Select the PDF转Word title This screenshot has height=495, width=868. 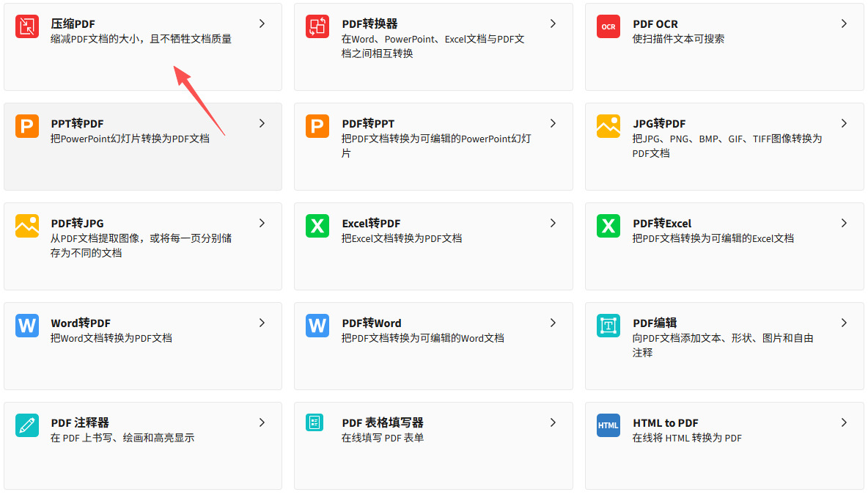coord(372,323)
